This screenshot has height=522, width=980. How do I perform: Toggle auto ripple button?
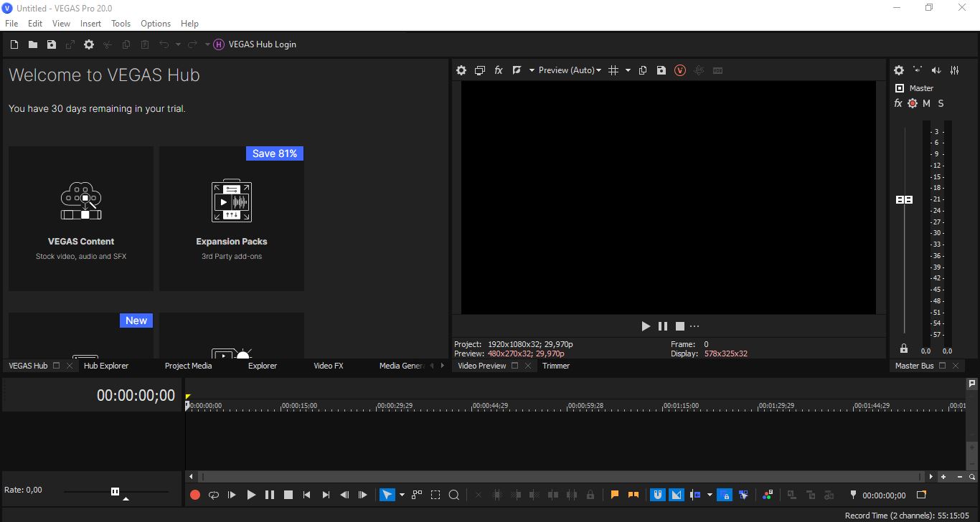[695, 495]
